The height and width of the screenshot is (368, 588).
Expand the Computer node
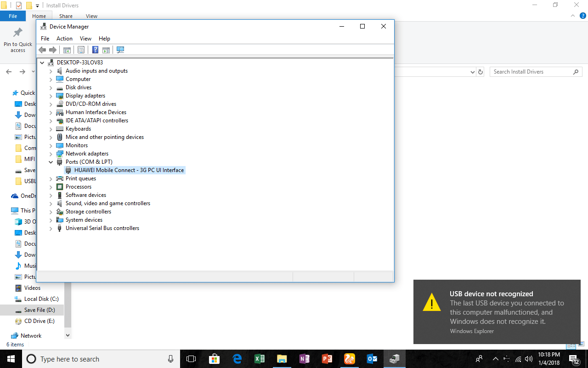(x=51, y=80)
